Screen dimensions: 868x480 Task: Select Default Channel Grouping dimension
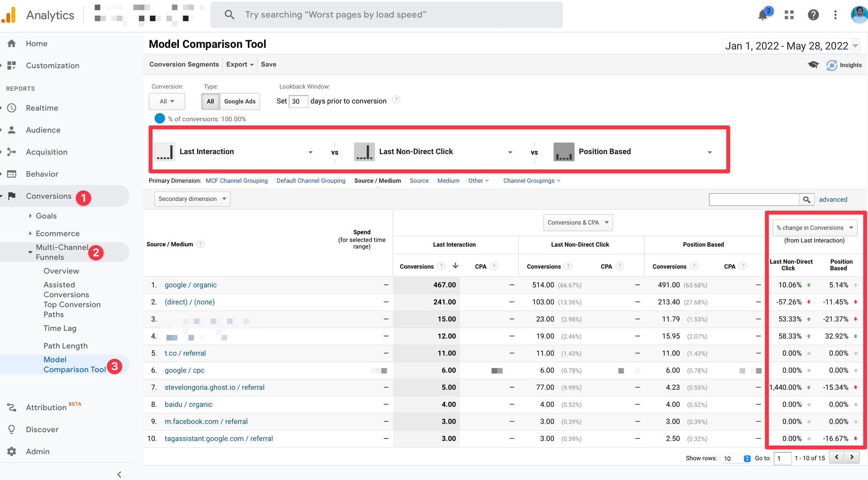[311, 181]
